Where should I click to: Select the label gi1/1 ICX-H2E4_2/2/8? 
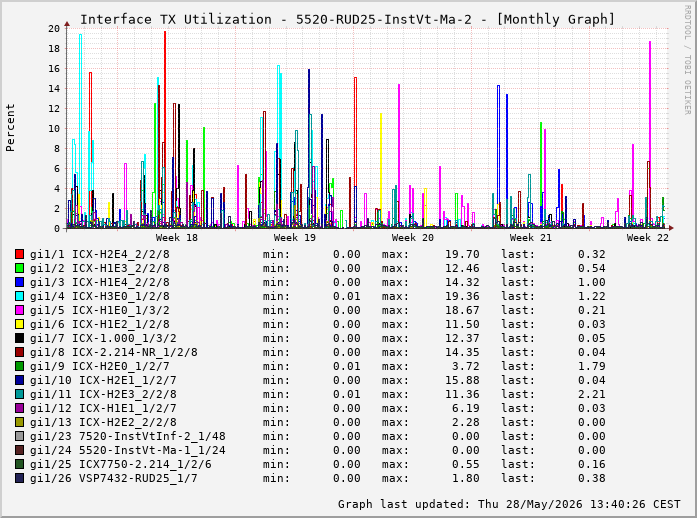click(x=100, y=254)
